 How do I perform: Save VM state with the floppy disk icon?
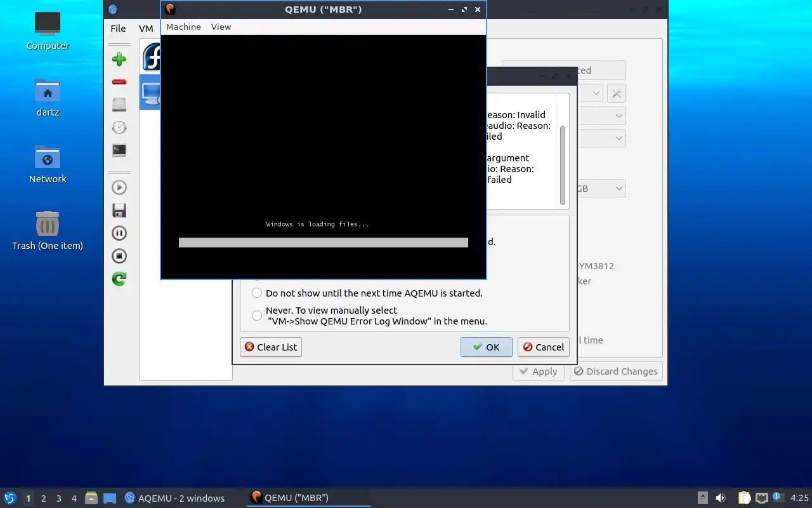119,210
